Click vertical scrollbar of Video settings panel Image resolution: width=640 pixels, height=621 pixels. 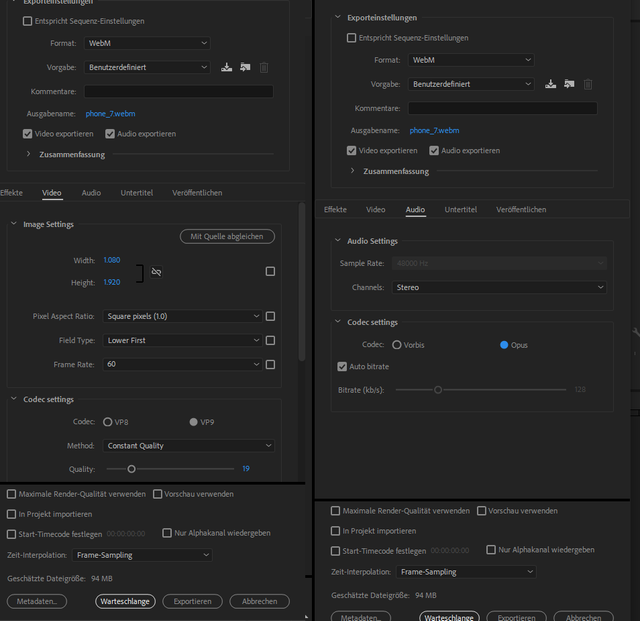click(302, 282)
